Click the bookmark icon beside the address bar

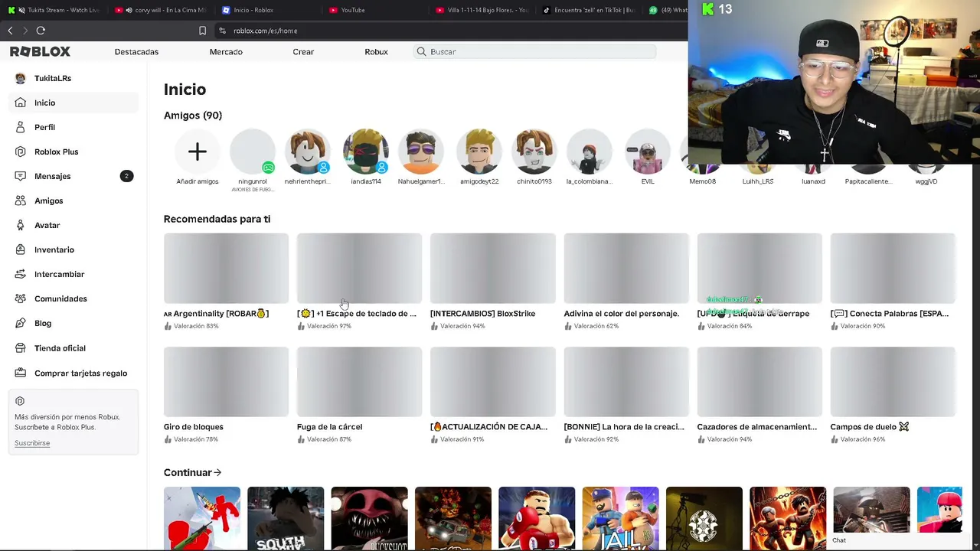click(202, 31)
